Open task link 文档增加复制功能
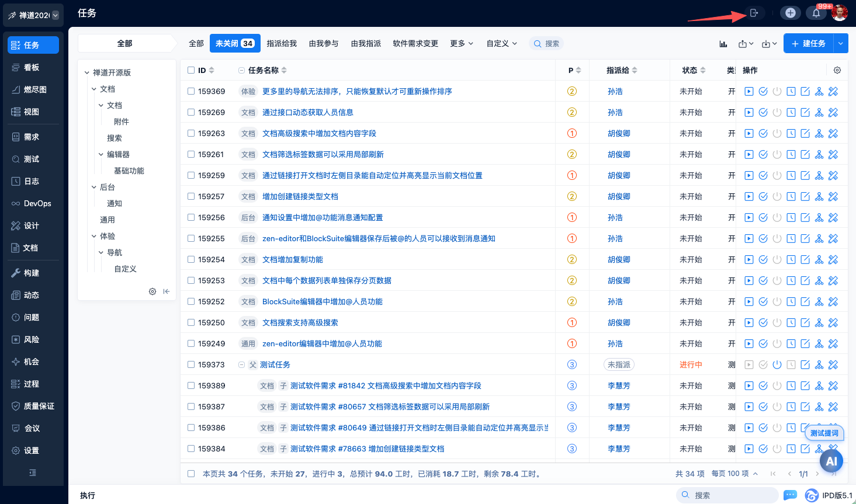This screenshot has width=856, height=504. pos(293,259)
